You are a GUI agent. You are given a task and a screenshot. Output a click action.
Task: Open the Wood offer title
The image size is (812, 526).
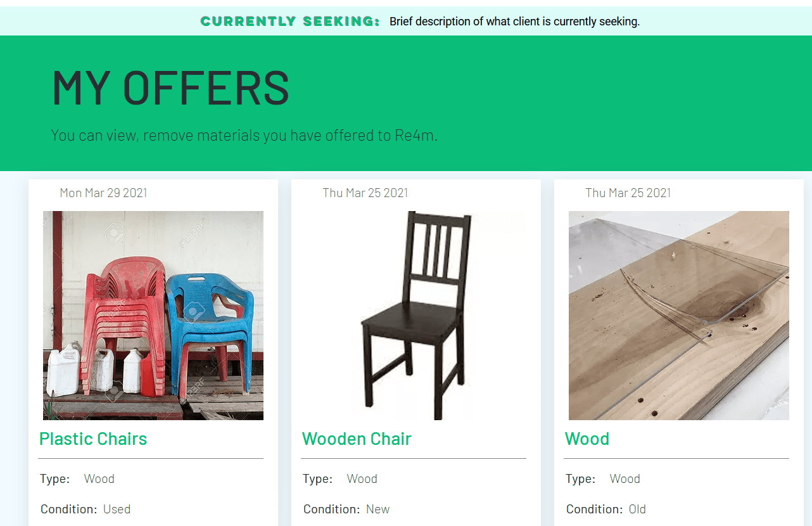(587, 439)
